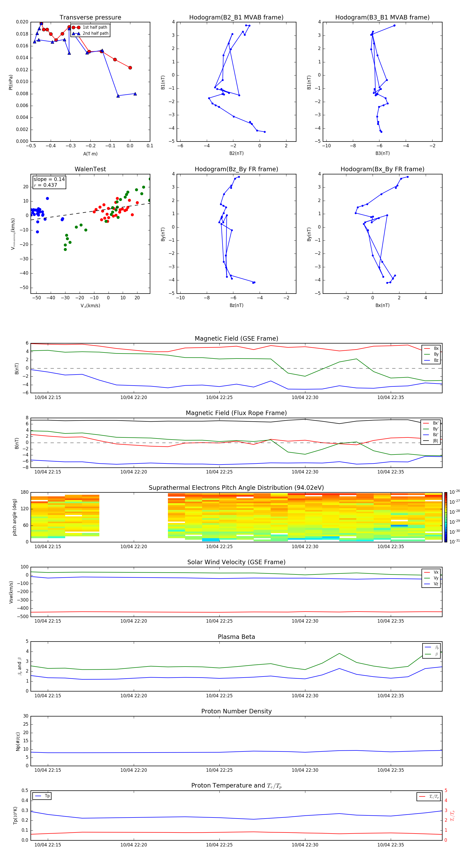Click the Vz entry in velocity legend
The width and height of the screenshot is (473, 868).
431,584
